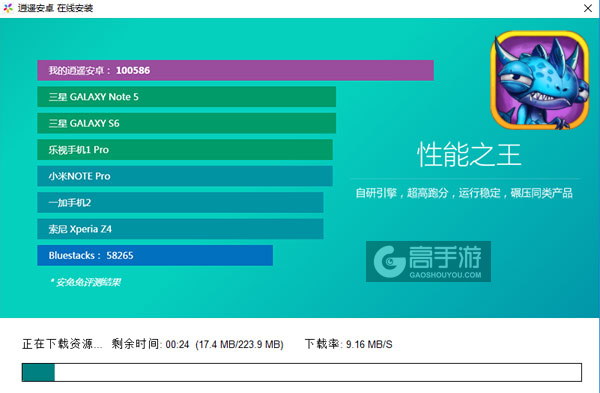Click the download rate 9.16 MB/S
The width and height of the screenshot is (600, 393).
(369, 344)
